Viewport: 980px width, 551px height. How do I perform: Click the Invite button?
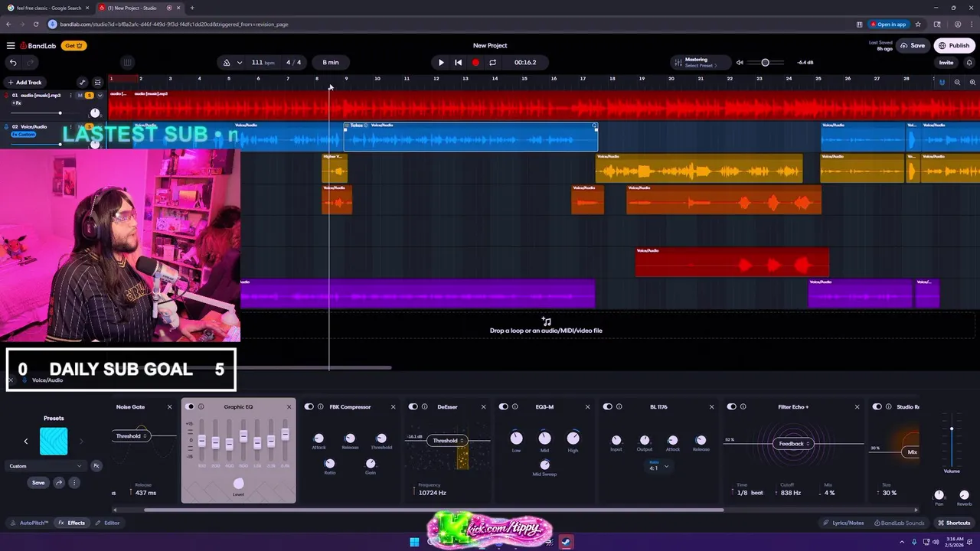pos(946,63)
